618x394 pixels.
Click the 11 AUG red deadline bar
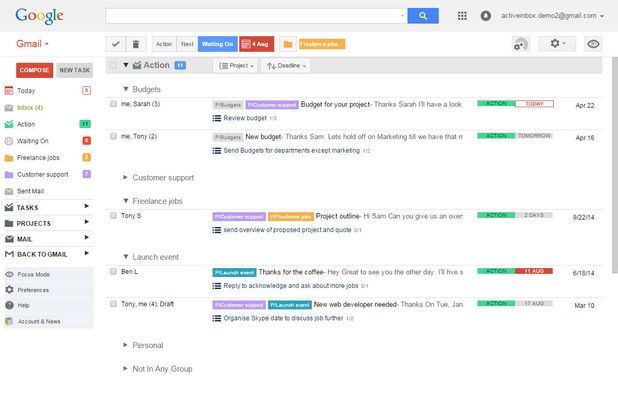coord(534,271)
